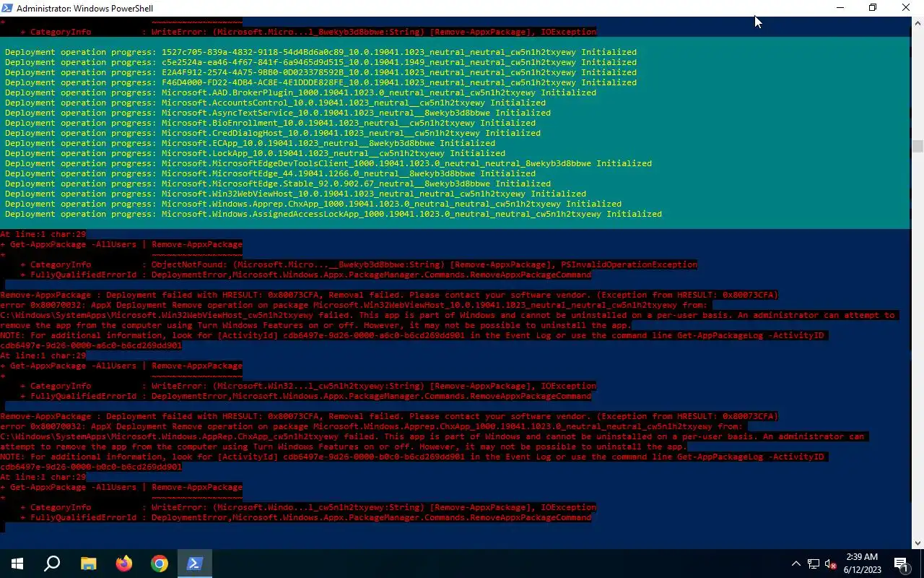
Task: Click the SystemApps AppRep.ChxApp path line
Action: coord(432,436)
